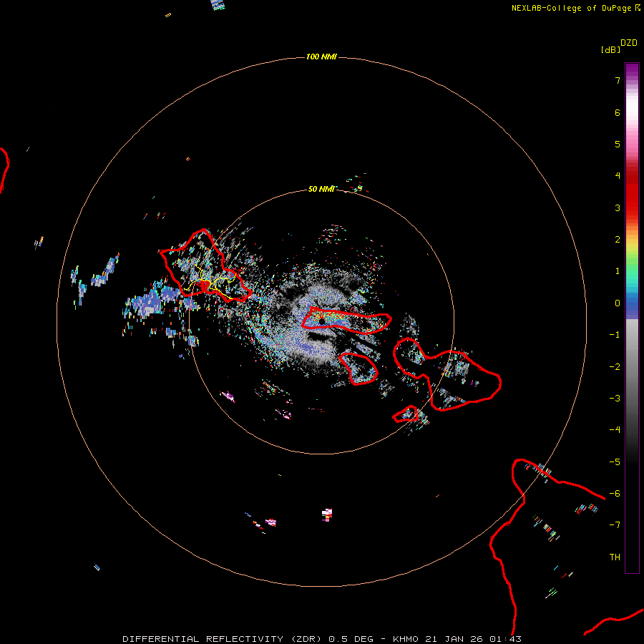Click the red band of the color bar
Image resolution: width=644 pixels, height=644 pixels.
(632, 193)
